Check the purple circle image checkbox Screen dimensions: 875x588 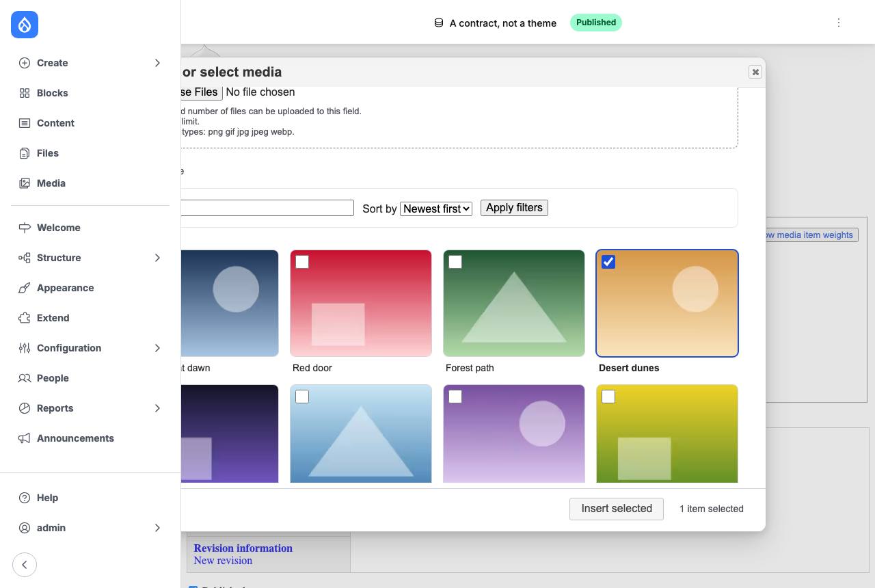pyautogui.click(x=455, y=397)
